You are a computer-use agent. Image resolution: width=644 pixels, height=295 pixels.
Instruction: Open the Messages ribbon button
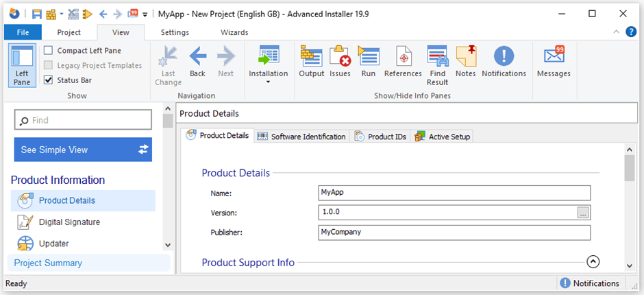click(554, 62)
